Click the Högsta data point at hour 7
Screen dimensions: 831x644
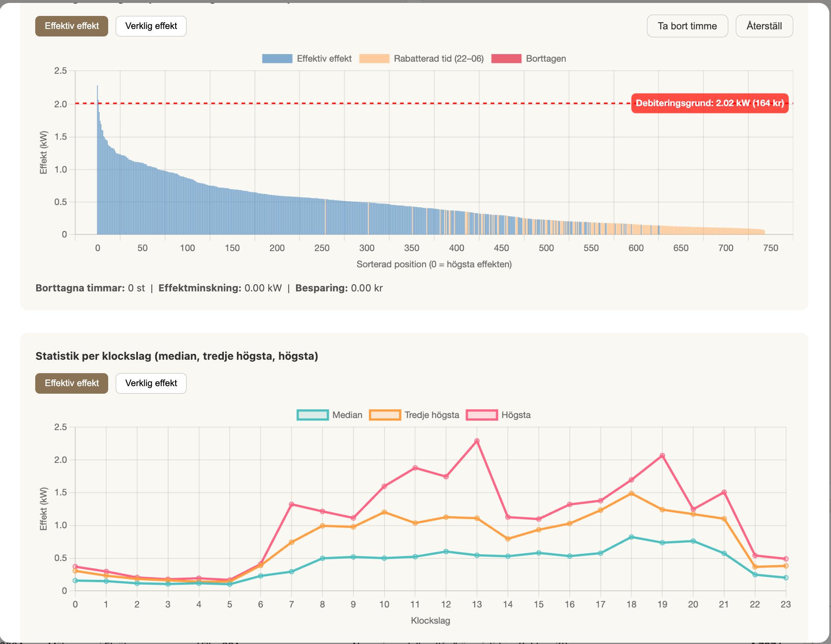coord(291,504)
